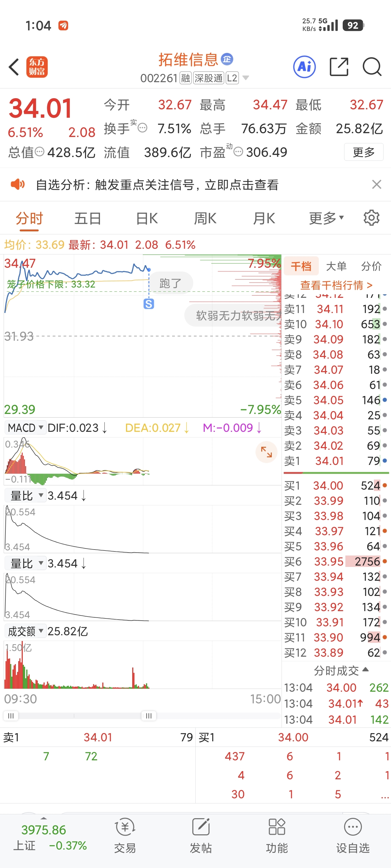
Task: Tap the 融 margin tag
Action: point(185,78)
